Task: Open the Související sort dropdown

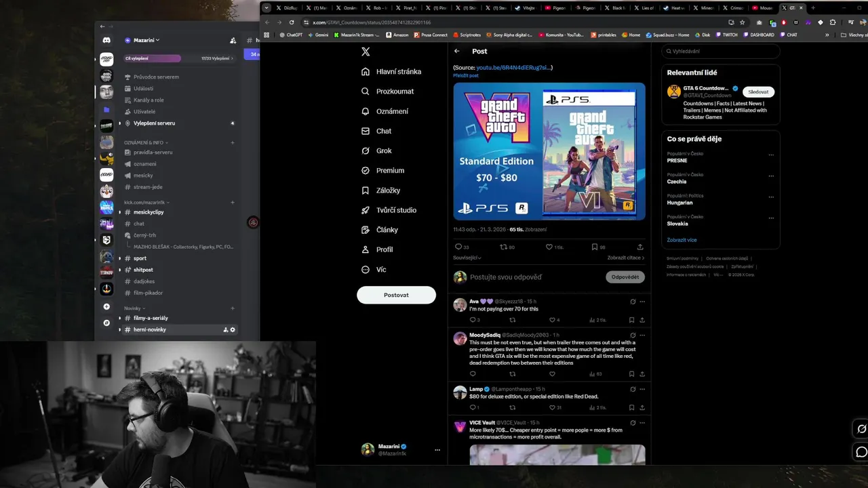Action: [x=467, y=258]
